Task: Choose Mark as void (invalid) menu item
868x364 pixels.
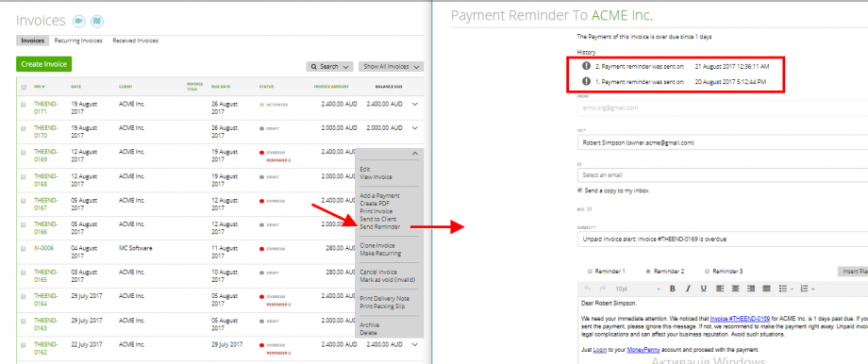Action: point(388,280)
